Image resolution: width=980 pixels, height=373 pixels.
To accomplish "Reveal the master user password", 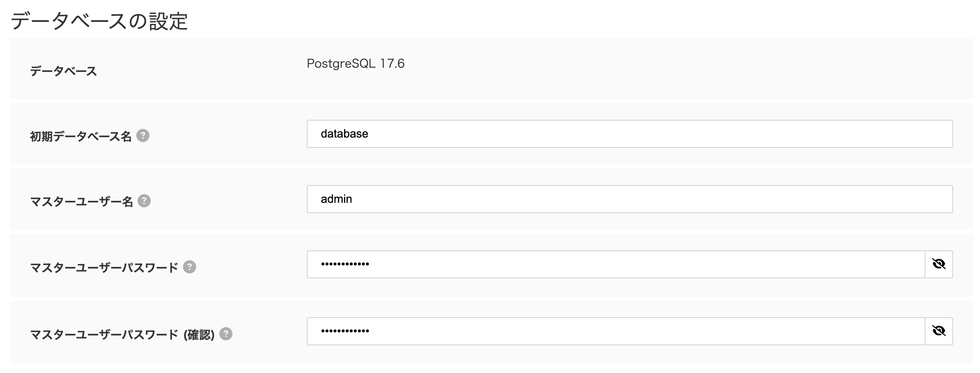I will click(939, 264).
